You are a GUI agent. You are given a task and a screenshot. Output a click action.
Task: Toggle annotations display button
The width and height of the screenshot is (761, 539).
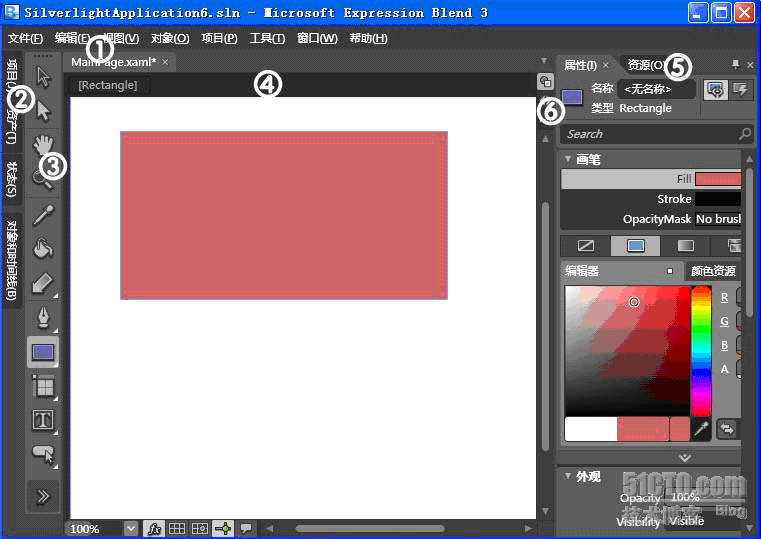[x=246, y=528]
